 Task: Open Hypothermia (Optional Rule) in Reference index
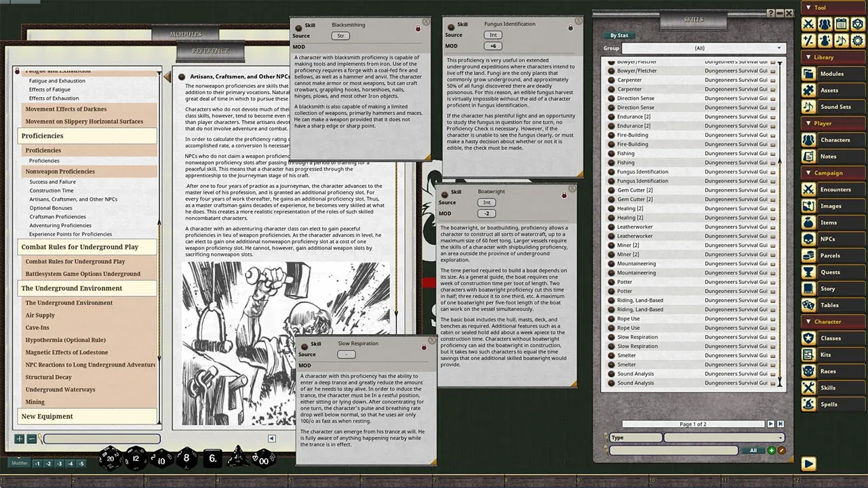[66, 340]
